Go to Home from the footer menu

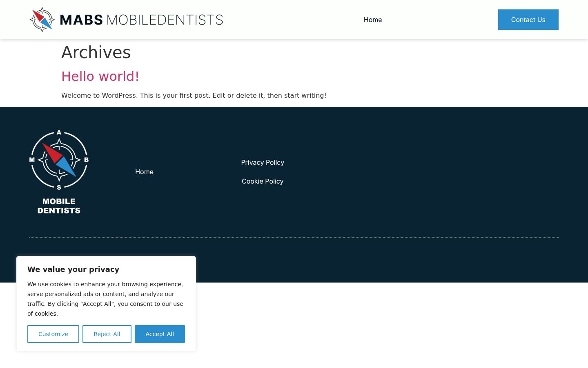pos(144,172)
